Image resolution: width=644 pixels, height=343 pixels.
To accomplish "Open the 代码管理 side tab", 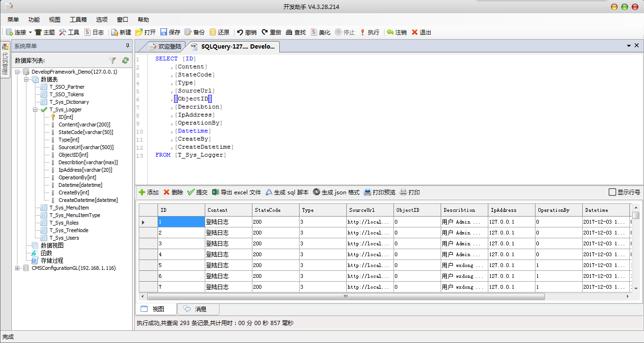I will coord(5,59).
